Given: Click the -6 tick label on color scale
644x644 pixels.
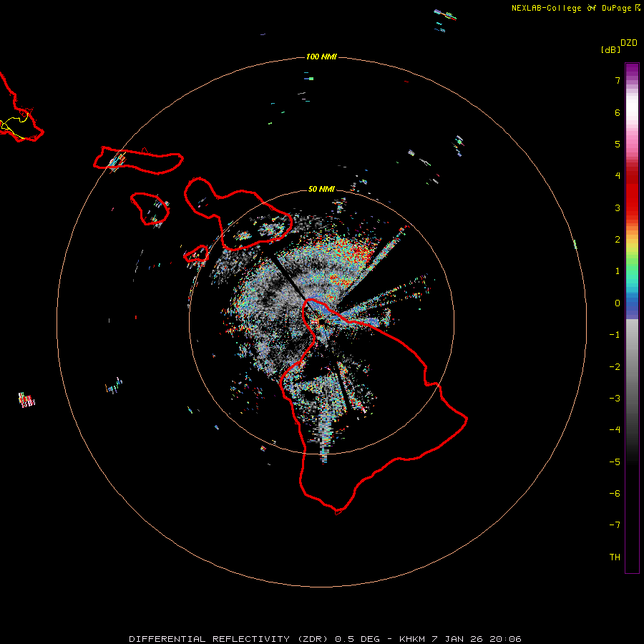Looking at the screenshot, I should click(x=615, y=494).
